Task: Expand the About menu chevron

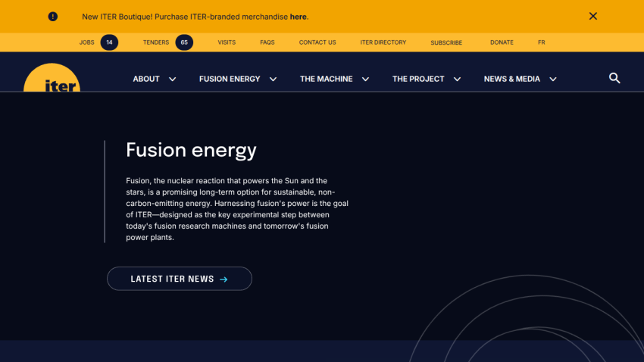Action: click(173, 80)
